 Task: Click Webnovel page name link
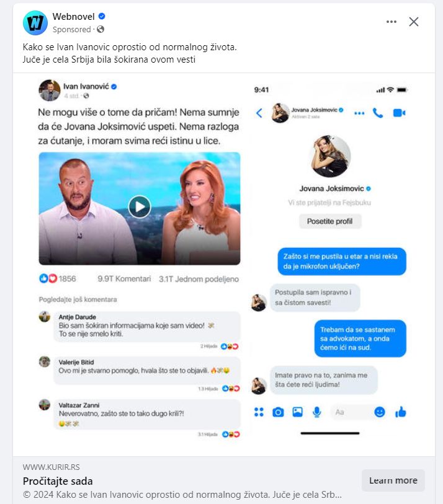[x=73, y=16]
